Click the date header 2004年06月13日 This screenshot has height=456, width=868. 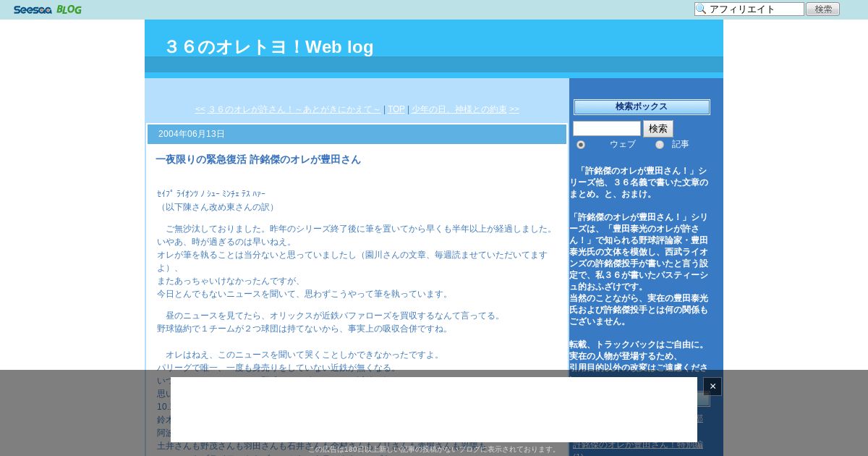pyautogui.click(x=192, y=134)
